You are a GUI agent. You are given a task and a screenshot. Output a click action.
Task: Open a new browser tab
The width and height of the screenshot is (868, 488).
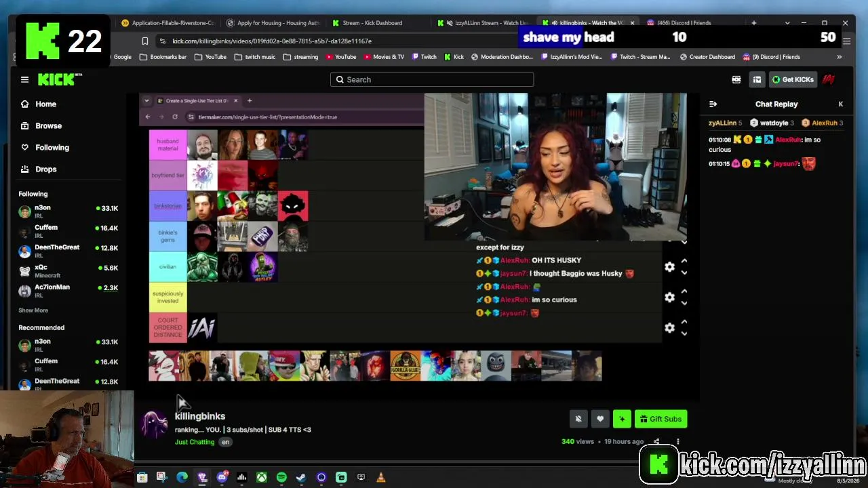point(753,23)
